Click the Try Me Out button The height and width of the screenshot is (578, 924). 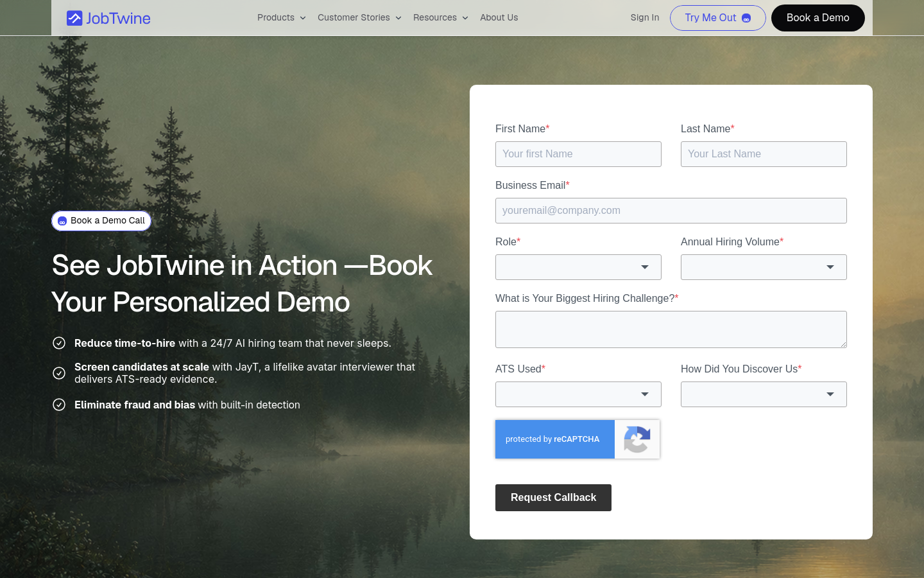[717, 18]
